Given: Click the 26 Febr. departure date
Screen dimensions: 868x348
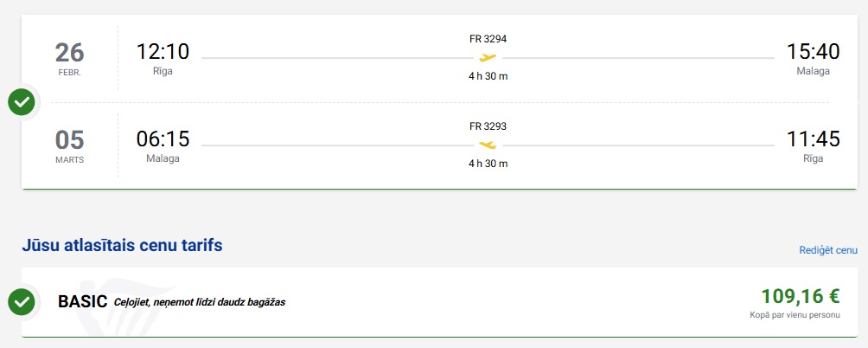Looking at the screenshot, I should [x=69, y=57].
